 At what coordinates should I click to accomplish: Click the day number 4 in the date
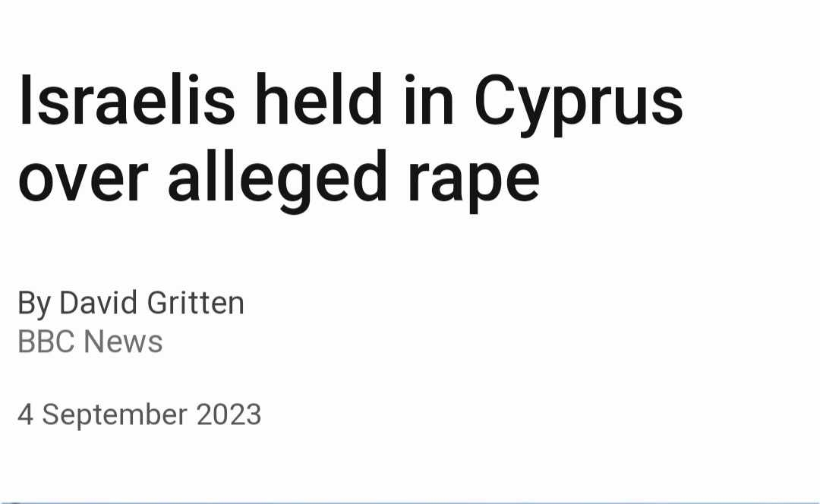[x=25, y=415]
